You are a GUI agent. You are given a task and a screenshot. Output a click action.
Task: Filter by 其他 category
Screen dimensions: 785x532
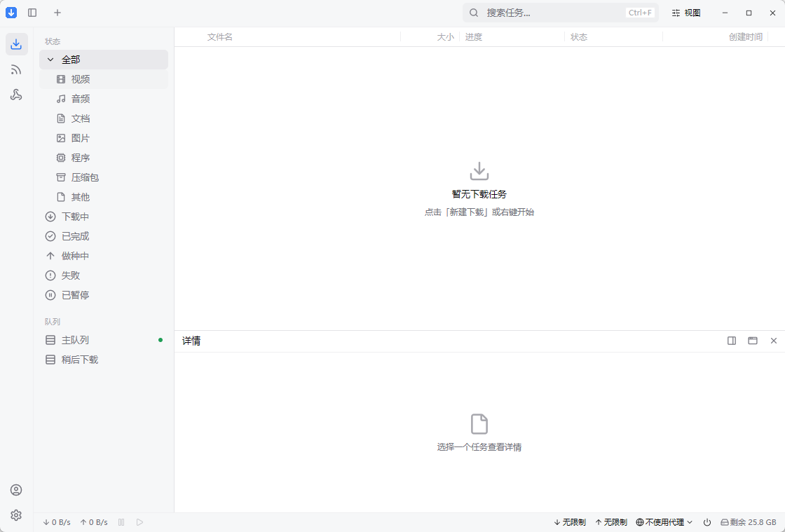[104, 197]
